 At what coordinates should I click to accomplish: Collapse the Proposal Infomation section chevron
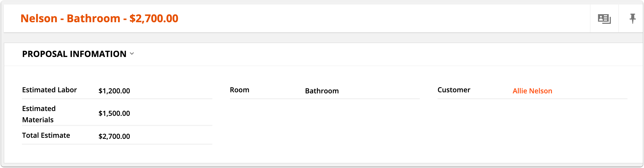[x=132, y=54]
